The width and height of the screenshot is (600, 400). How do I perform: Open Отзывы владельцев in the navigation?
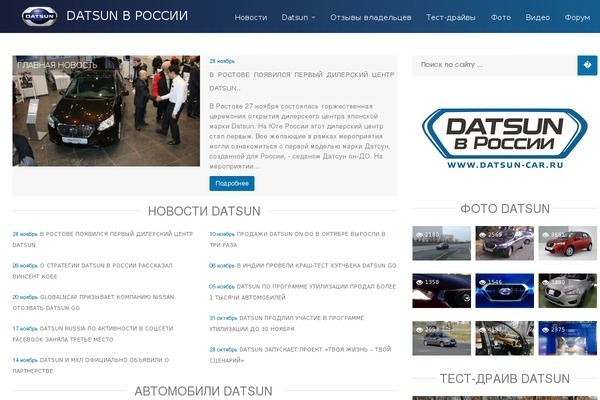tap(371, 17)
